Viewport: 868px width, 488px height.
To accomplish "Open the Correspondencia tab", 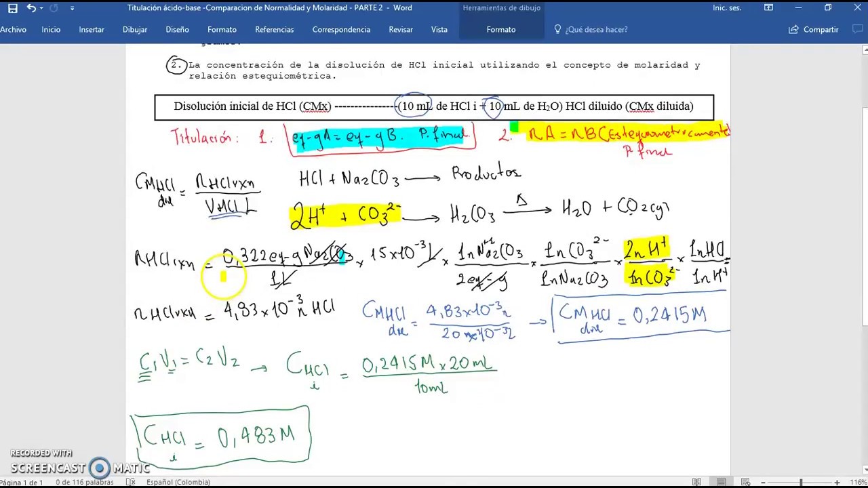I will click(x=341, y=30).
